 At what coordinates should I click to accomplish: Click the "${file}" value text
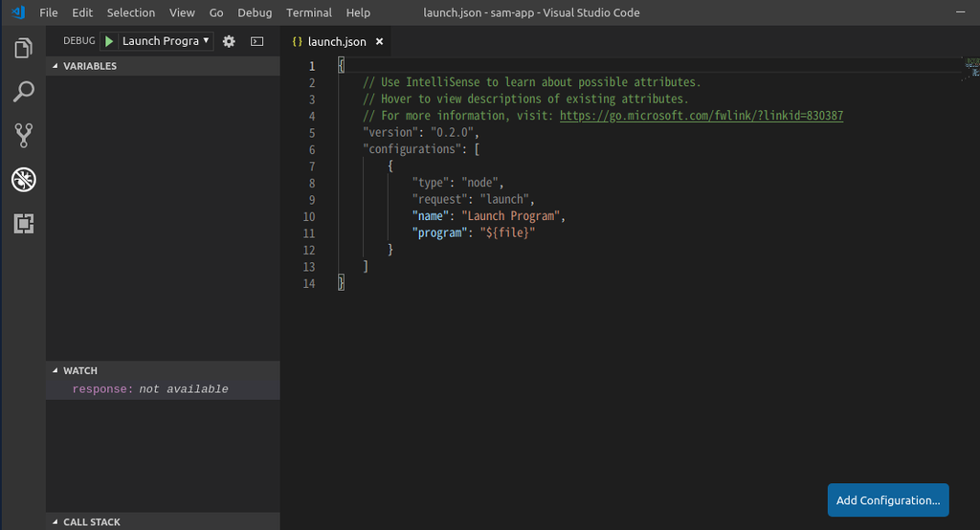click(x=507, y=232)
